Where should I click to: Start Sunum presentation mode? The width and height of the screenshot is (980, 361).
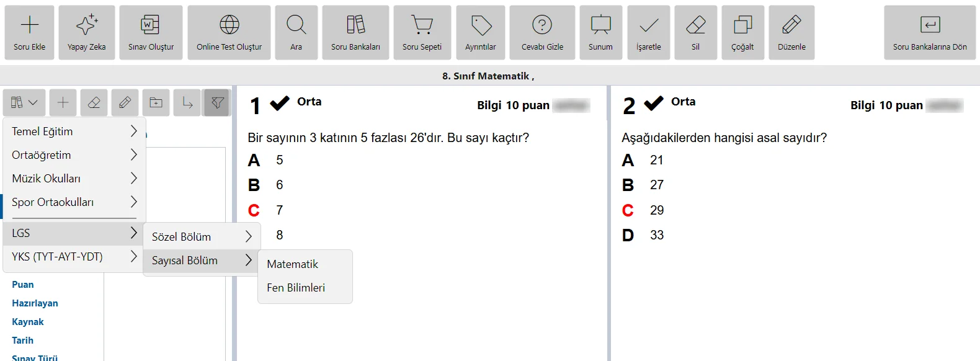[x=600, y=25]
